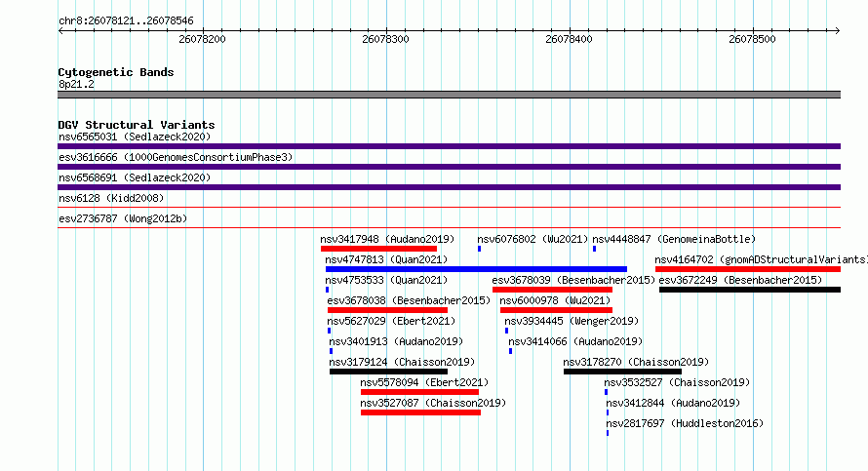The width and height of the screenshot is (868, 471).
Task: Click the small blue mark under nsv3414066
Action: pos(510,351)
